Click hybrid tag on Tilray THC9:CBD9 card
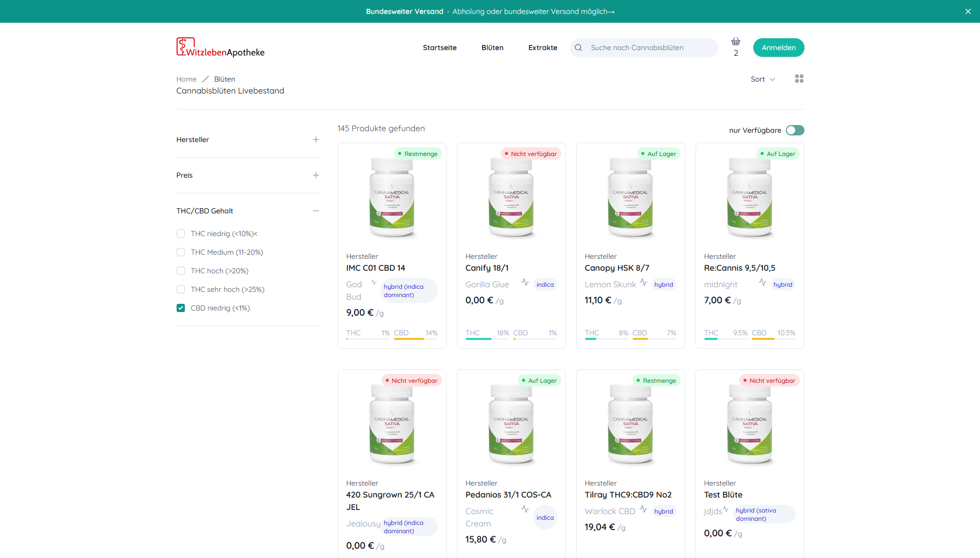Viewport: 980px width, 558px height. coord(663,511)
